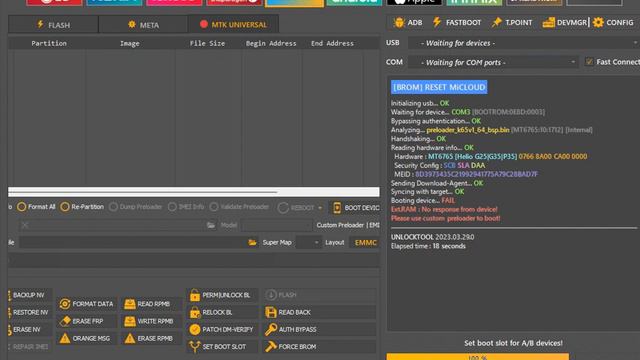
Task: Click the End Address column header
Action: click(332, 43)
